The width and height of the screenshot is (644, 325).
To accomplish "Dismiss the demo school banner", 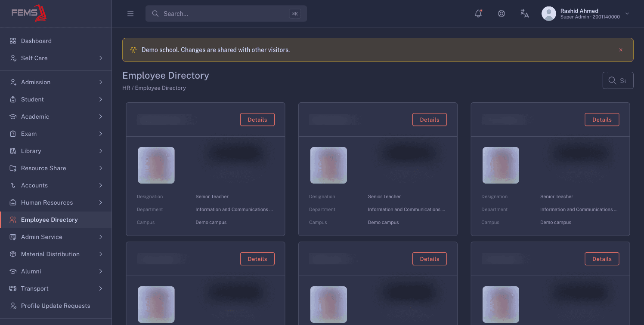I will click(x=621, y=50).
